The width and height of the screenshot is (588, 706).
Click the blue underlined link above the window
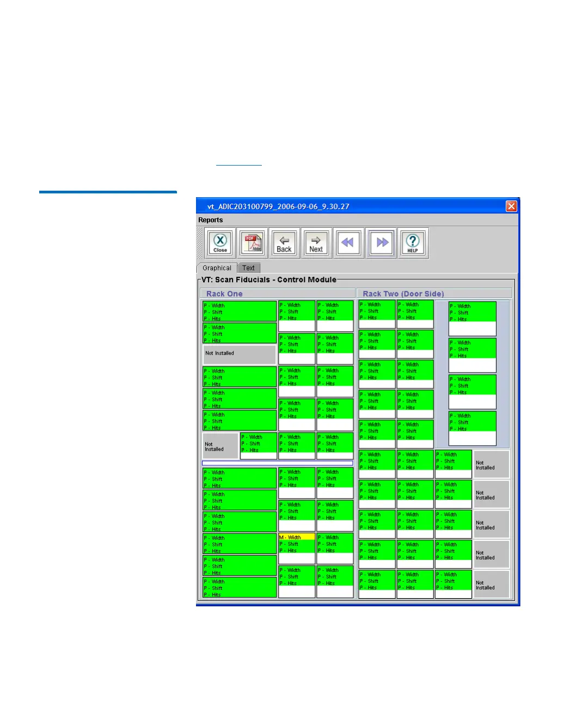click(239, 163)
